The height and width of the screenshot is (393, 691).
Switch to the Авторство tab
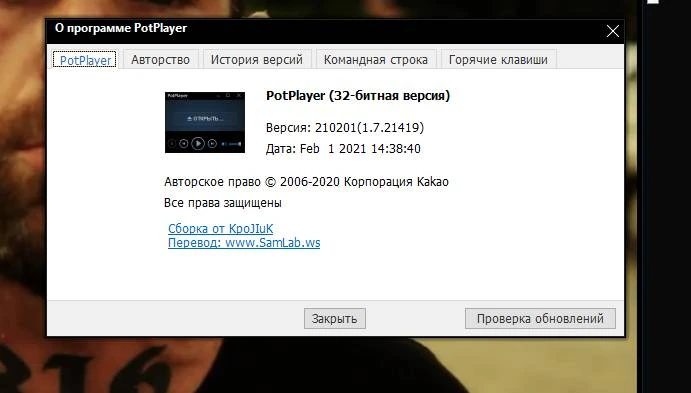point(160,59)
